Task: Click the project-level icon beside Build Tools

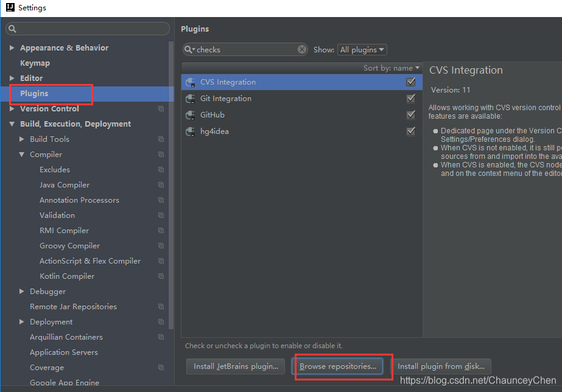Action: point(161,139)
